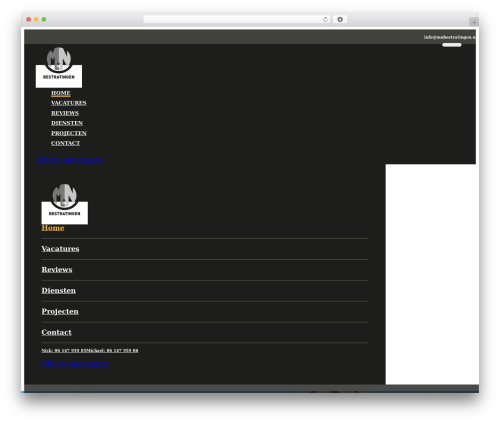500x423 pixels.
Task: Click the white pill button under the email
Action: click(x=452, y=45)
